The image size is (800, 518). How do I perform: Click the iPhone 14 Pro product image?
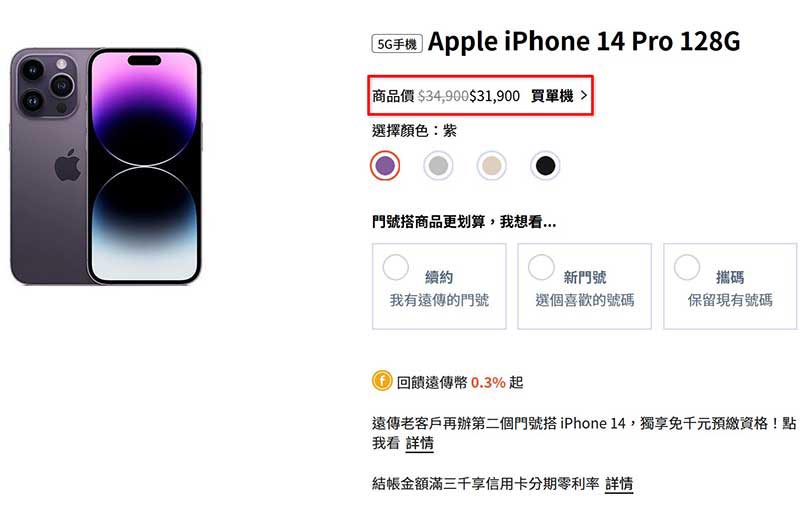(x=106, y=166)
